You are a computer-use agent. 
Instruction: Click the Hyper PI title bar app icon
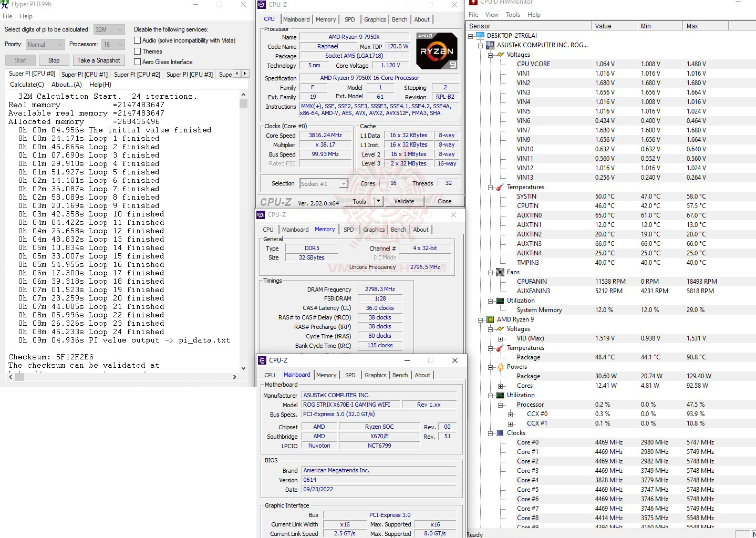point(5,4)
